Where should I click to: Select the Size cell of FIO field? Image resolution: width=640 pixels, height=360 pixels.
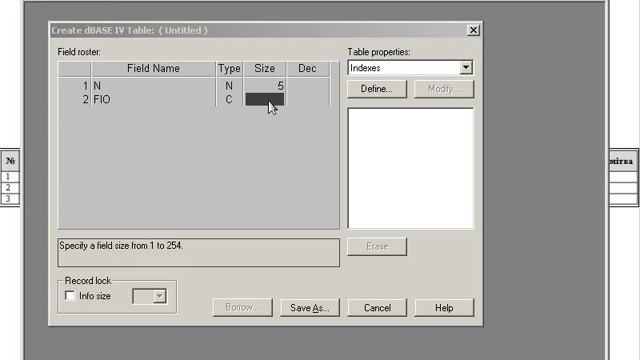pos(264,99)
